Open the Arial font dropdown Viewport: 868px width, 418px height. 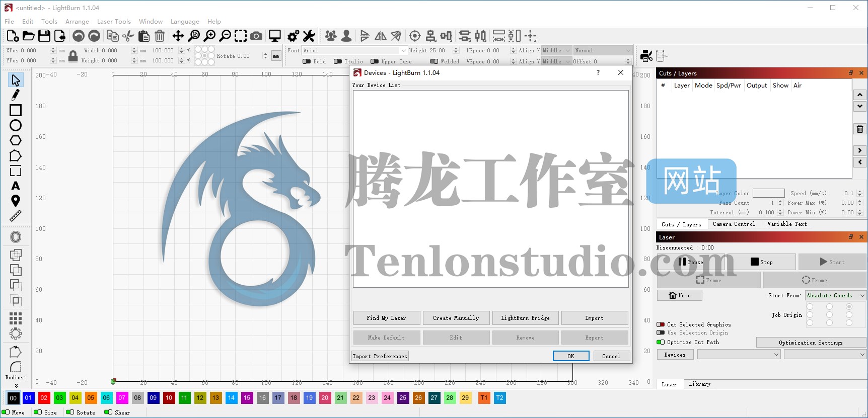click(x=354, y=50)
